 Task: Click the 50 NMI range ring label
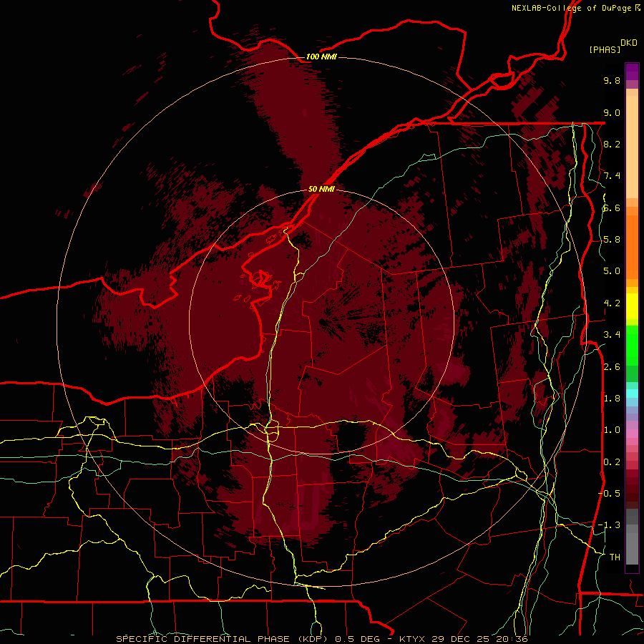[321, 189]
